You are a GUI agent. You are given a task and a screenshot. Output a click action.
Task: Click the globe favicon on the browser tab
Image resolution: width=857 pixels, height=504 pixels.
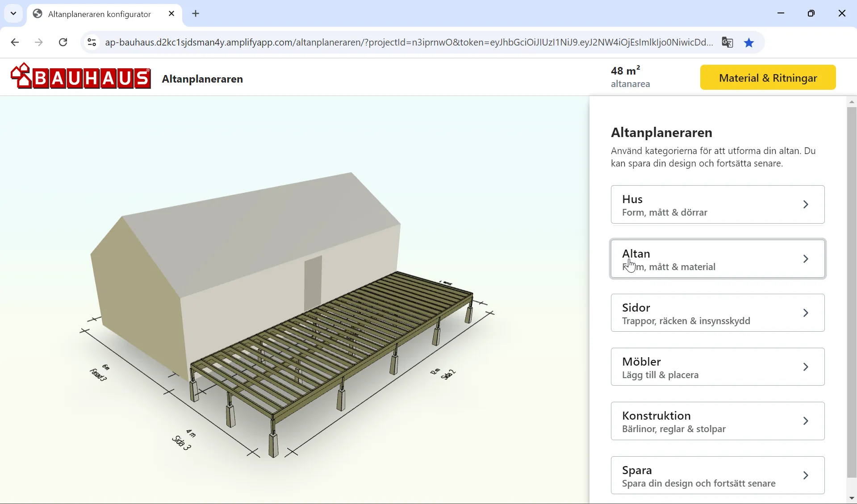37,14
